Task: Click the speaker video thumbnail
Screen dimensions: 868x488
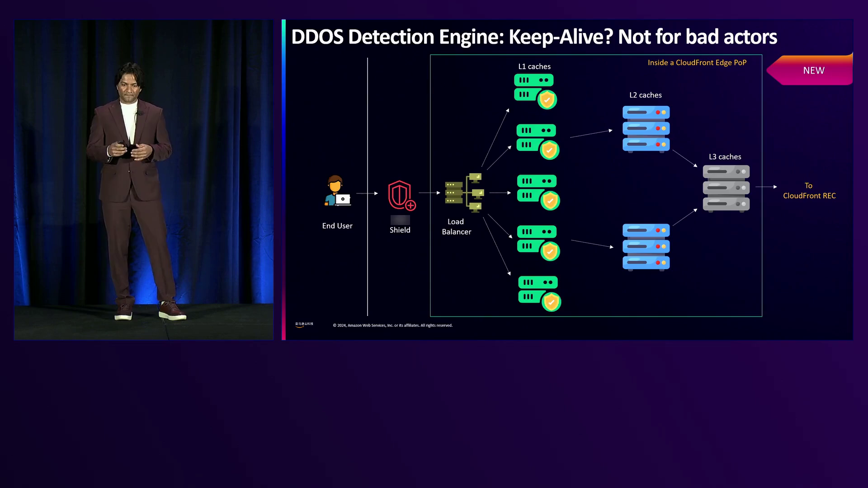Action: [144, 180]
